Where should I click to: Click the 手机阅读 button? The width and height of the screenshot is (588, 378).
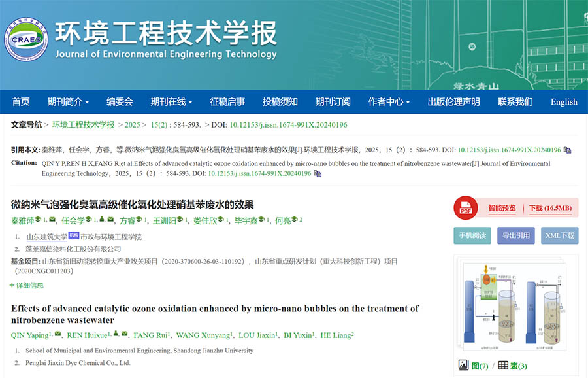(472, 235)
